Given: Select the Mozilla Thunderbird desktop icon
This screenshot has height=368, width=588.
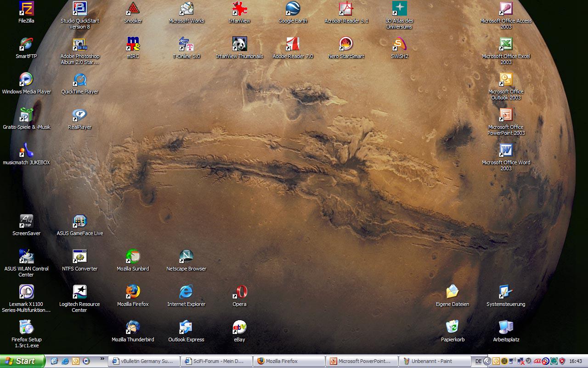Looking at the screenshot, I should tap(133, 328).
